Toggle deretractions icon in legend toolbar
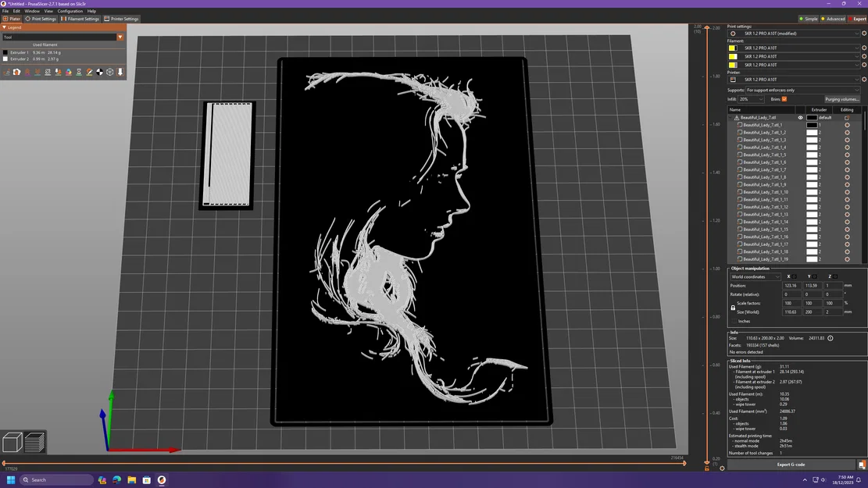This screenshot has width=868, height=488. (x=38, y=72)
